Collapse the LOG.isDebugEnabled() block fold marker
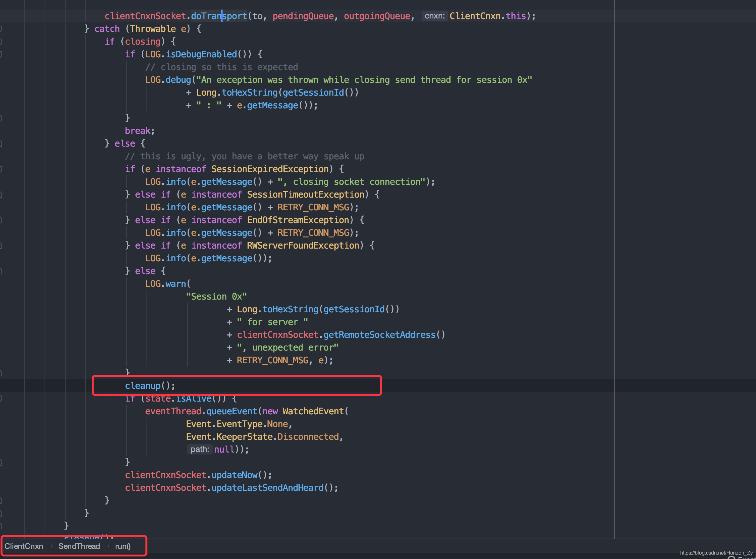 pos(1,54)
